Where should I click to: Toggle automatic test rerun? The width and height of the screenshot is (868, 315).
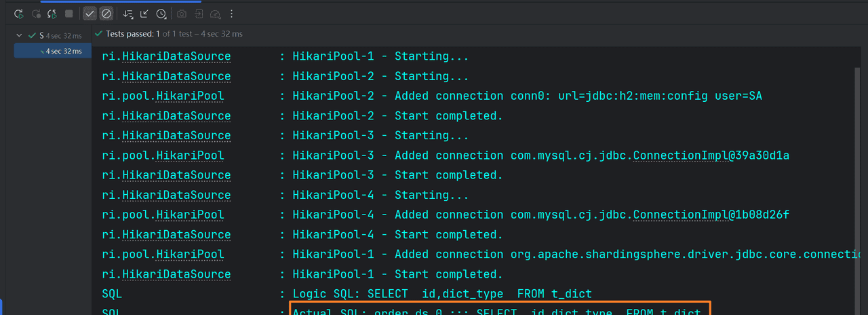tap(52, 14)
